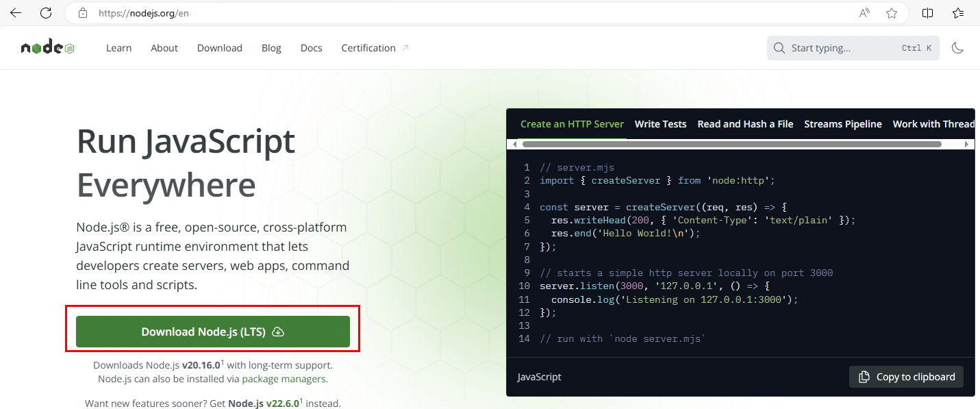
Task: Go back using the browser back arrow
Action: 15,12
